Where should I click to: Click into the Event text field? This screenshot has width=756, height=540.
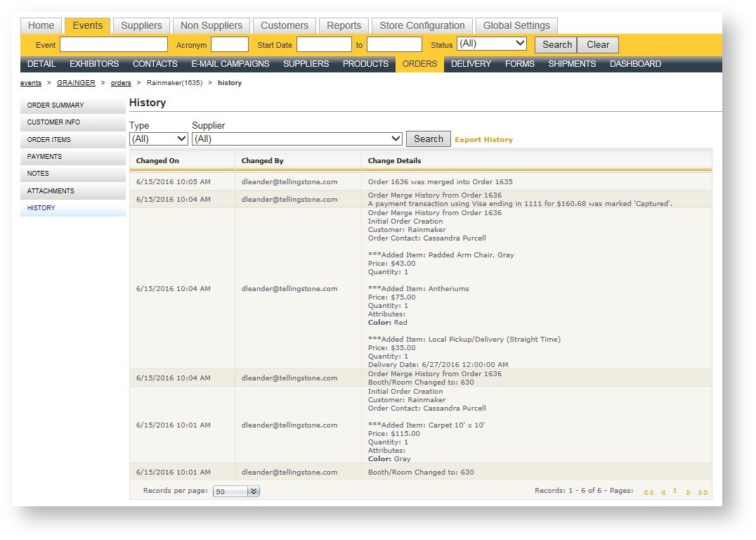click(x=114, y=45)
